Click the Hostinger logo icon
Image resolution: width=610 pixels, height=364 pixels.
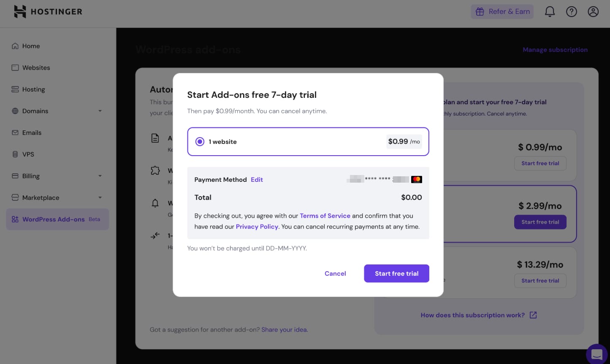pos(20,12)
